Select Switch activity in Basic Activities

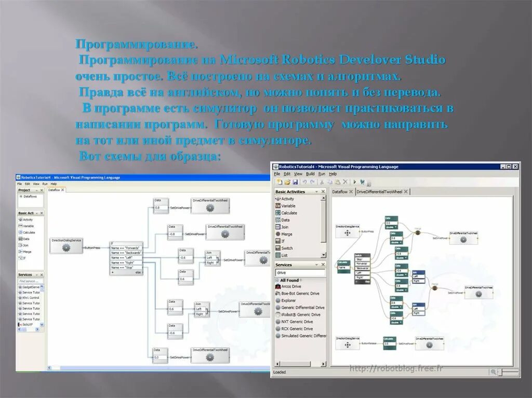[284, 248]
